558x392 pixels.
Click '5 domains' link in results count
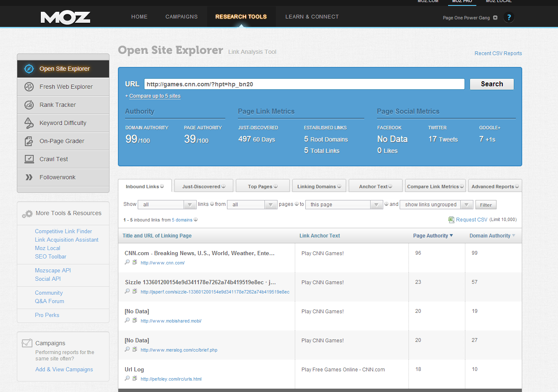tap(182, 220)
